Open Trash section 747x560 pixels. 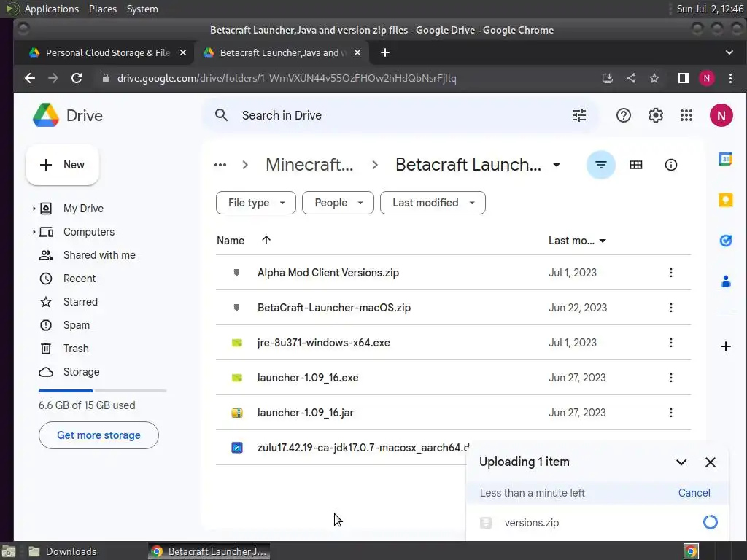click(x=76, y=349)
